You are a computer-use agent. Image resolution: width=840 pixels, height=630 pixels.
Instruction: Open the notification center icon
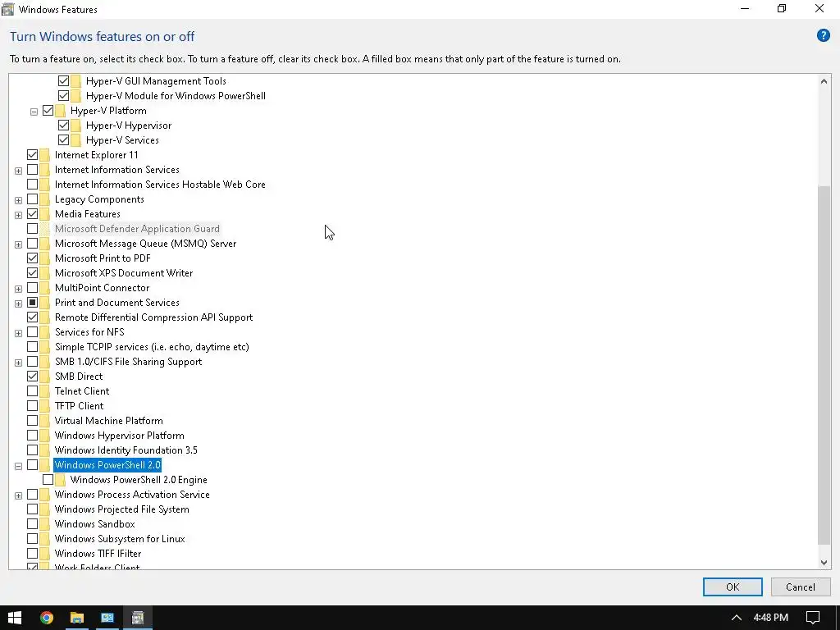[x=813, y=618]
